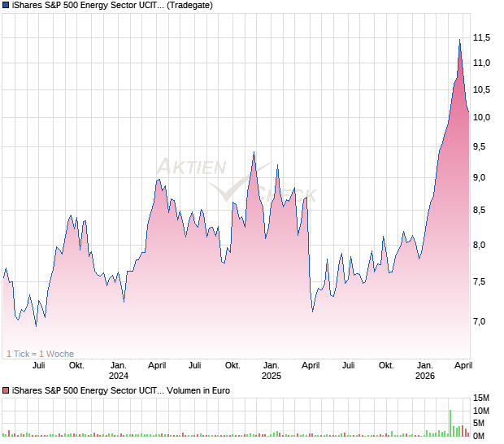Click the 5M volume axis label
Image resolution: width=504 pixels, height=444 pixels.
click(x=482, y=424)
